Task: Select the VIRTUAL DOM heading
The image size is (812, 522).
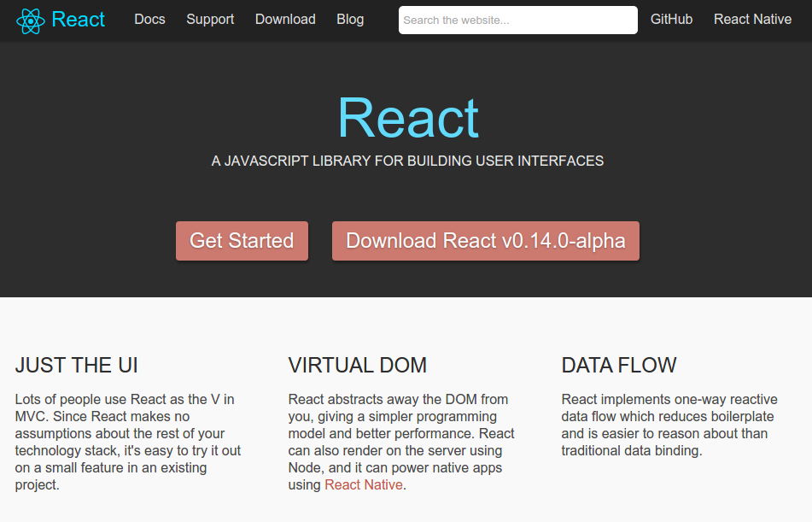Action: point(357,366)
